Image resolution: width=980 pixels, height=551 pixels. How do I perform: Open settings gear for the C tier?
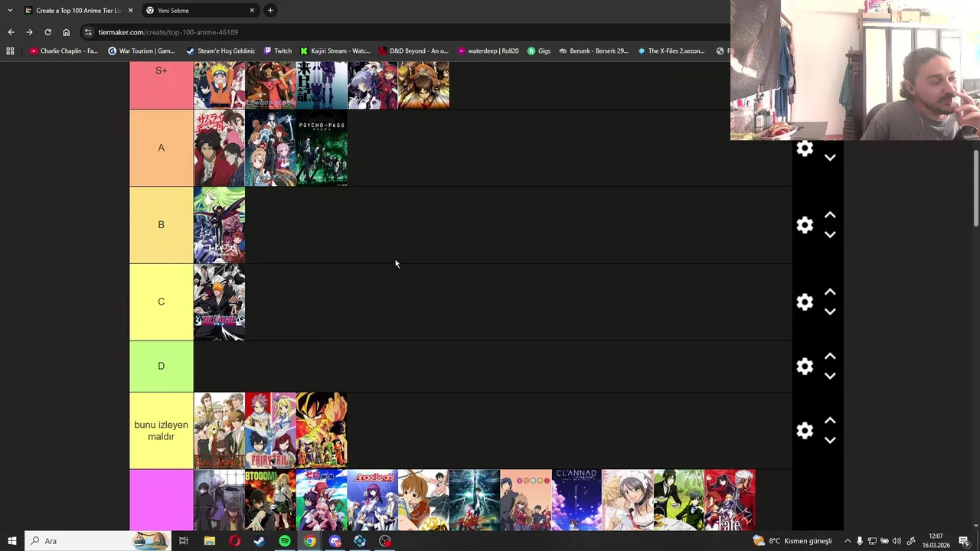[805, 302]
